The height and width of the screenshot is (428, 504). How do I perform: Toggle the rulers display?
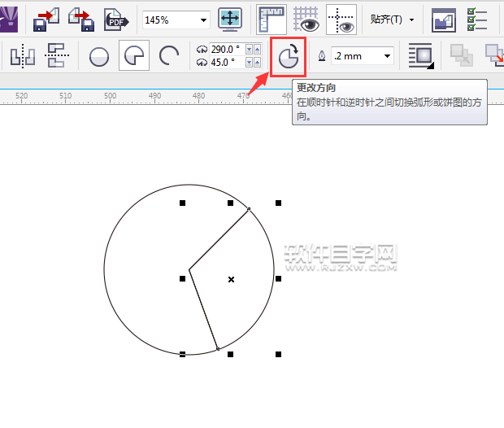[x=272, y=19]
